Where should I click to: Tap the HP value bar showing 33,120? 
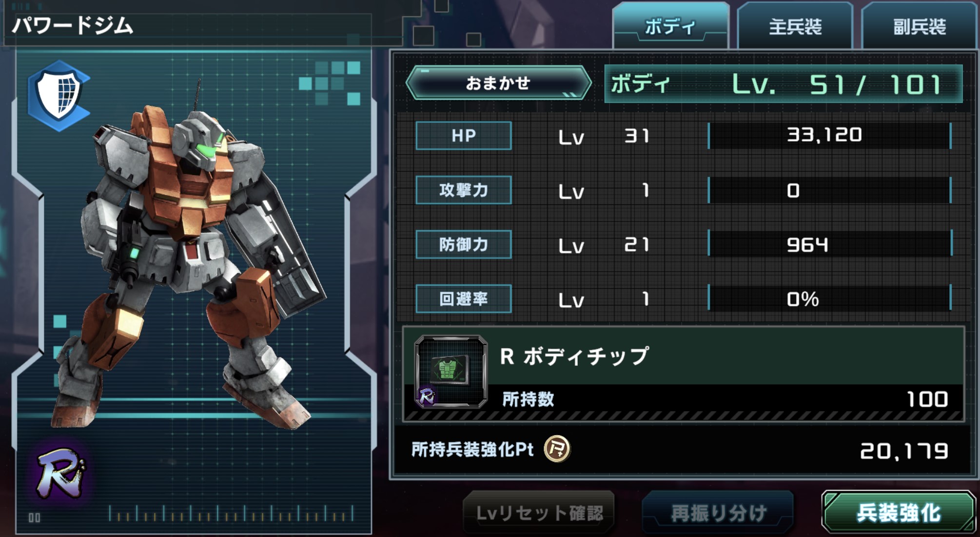click(x=829, y=136)
